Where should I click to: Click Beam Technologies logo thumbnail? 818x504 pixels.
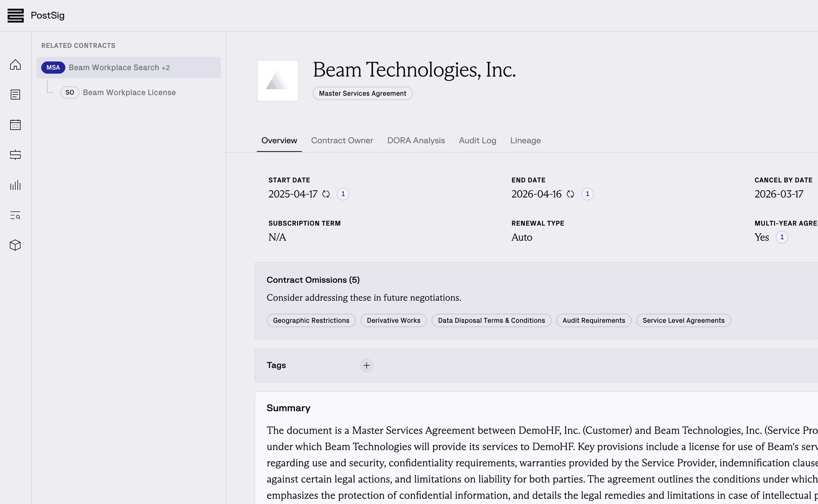pos(278,81)
